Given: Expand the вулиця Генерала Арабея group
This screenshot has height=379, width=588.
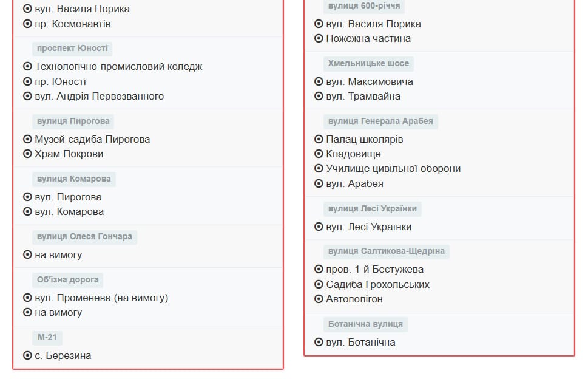Looking at the screenshot, I should pos(380,121).
